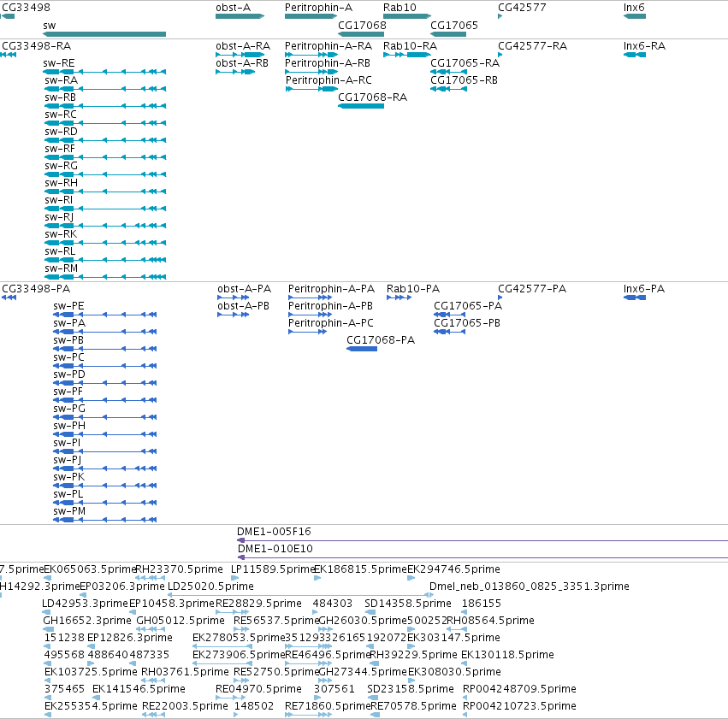
Task: Click EST GH05012.5prime
Action: [x=181, y=620]
